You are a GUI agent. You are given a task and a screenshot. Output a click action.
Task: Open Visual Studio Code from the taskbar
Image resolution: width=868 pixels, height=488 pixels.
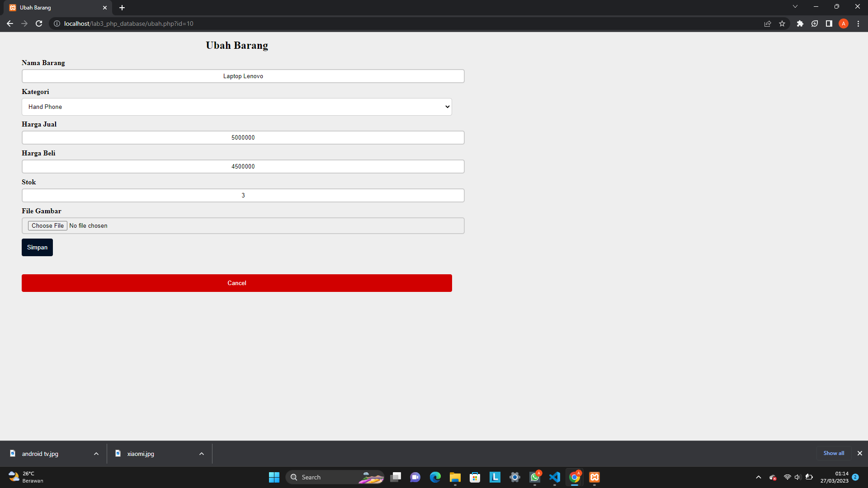coord(555,477)
